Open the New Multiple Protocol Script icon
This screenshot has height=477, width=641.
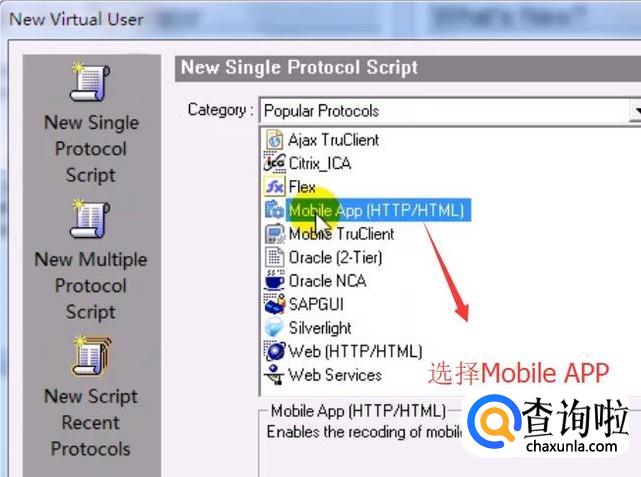tap(91, 218)
